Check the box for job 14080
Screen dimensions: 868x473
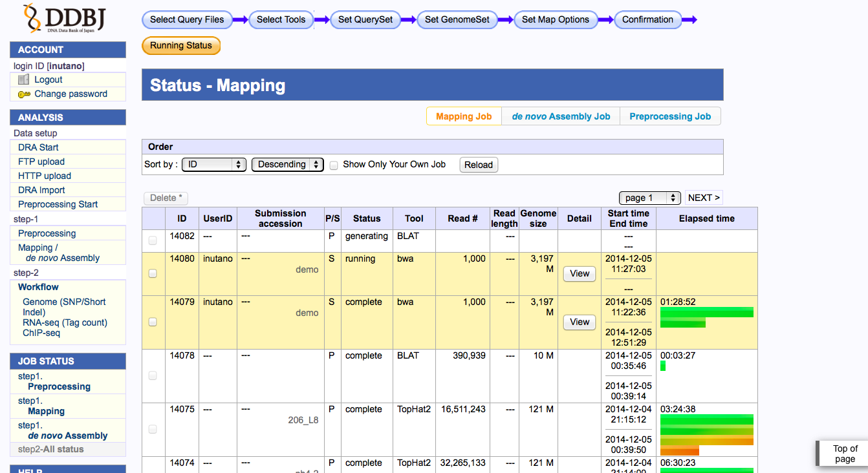[x=153, y=273]
